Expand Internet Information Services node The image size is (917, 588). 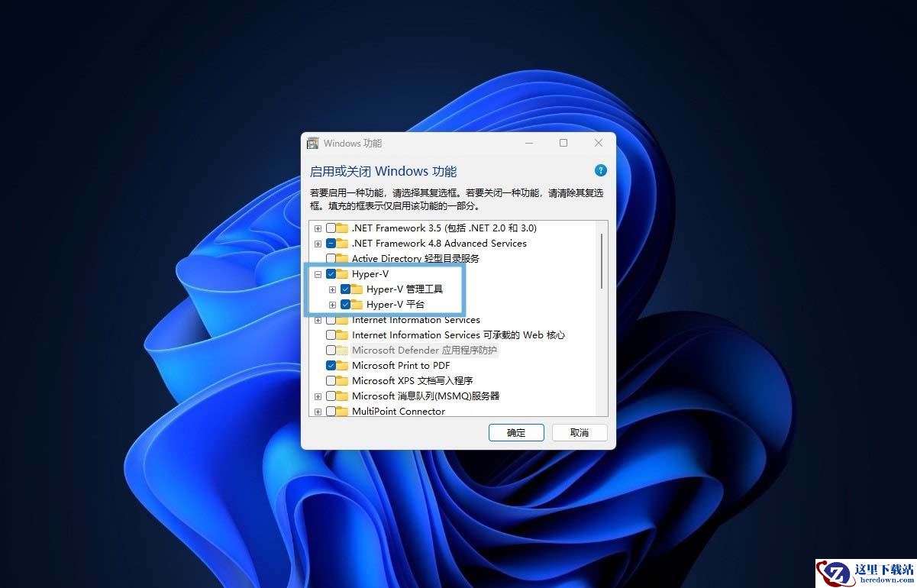tap(318, 320)
